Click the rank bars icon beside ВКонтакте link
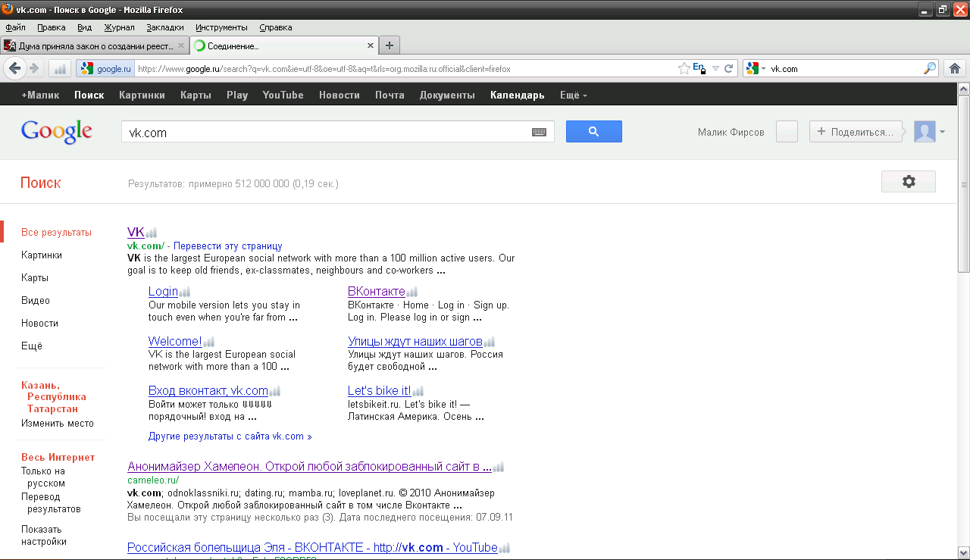 pyautogui.click(x=411, y=292)
